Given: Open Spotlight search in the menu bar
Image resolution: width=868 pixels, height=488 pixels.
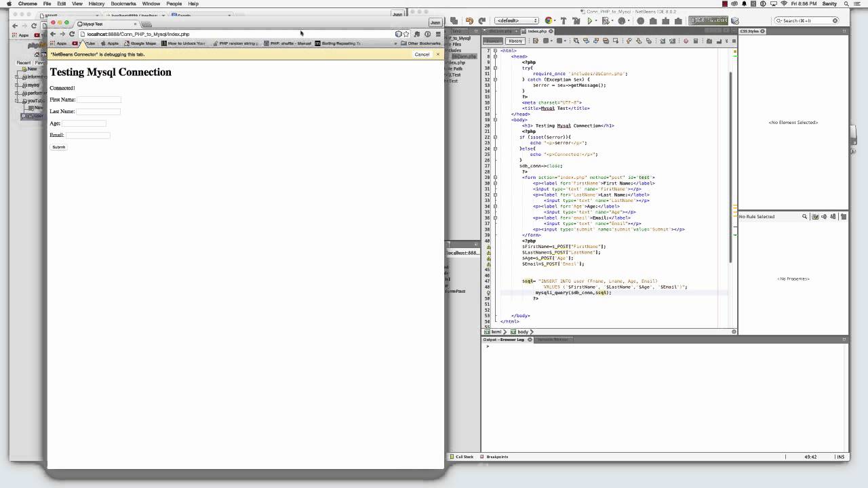Looking at the screenshot, I should [846, 3].
